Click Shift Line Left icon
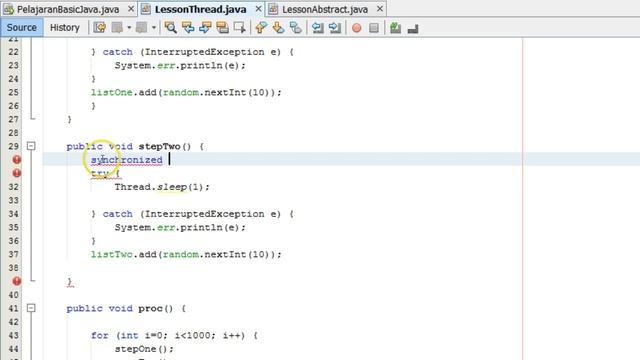 click(x=317, y=28)
